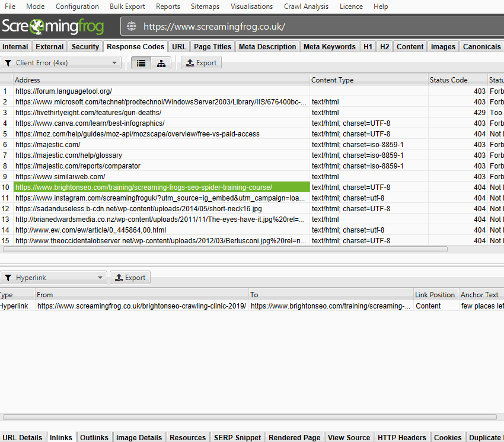This screenshot has height=442, width=504.
Task: Switch to tree view mode
Action: tap(161, 63)
